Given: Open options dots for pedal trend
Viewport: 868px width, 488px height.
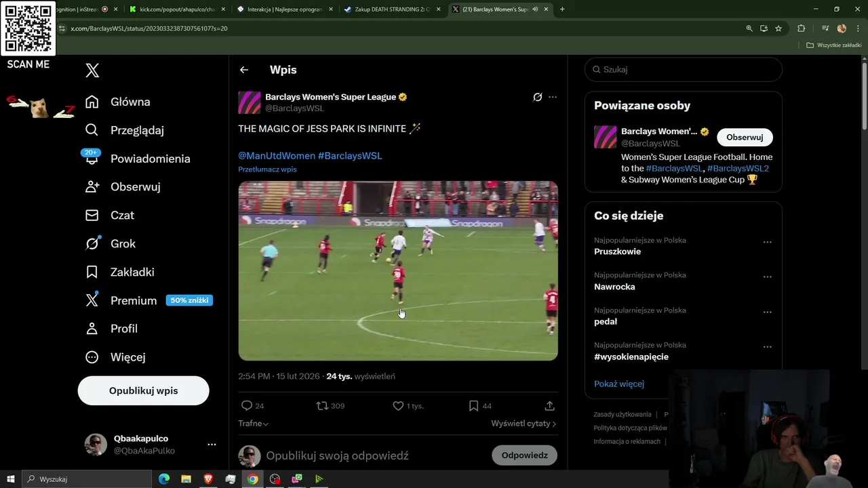Looking at the screenshot, I should click(x=768, y=312).
